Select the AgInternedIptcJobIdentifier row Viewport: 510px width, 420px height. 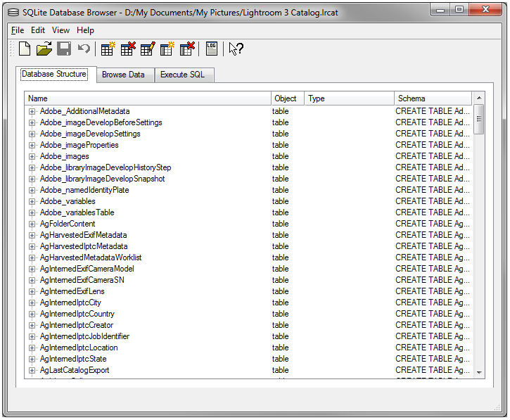coord(248,336)
